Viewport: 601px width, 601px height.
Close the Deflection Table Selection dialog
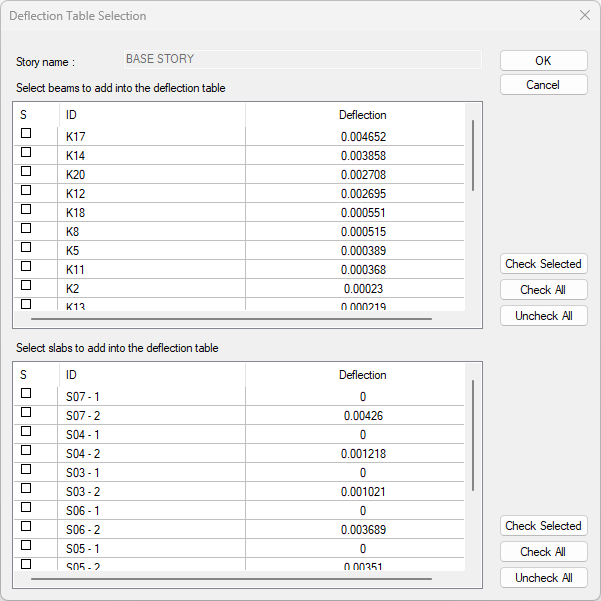coord(585,16)
